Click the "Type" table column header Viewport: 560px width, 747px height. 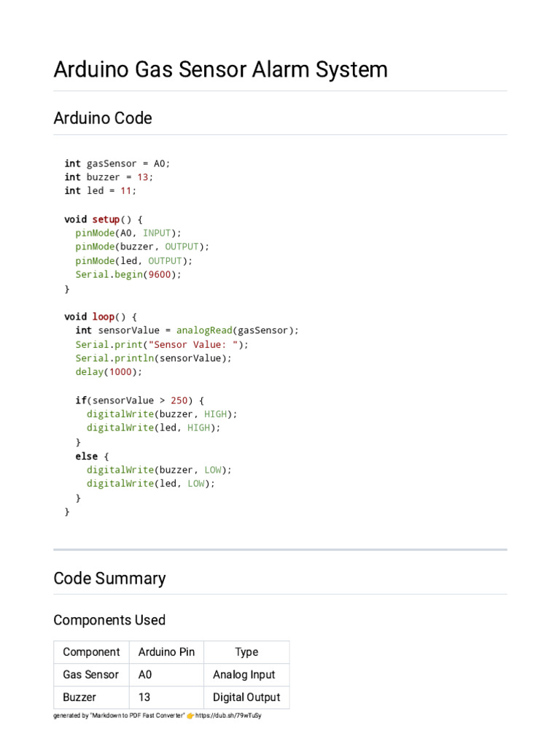point(246,652)
